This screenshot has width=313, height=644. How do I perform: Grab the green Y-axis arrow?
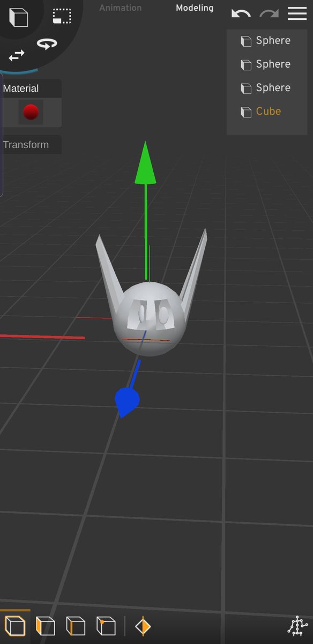click(x=145, y=164)
